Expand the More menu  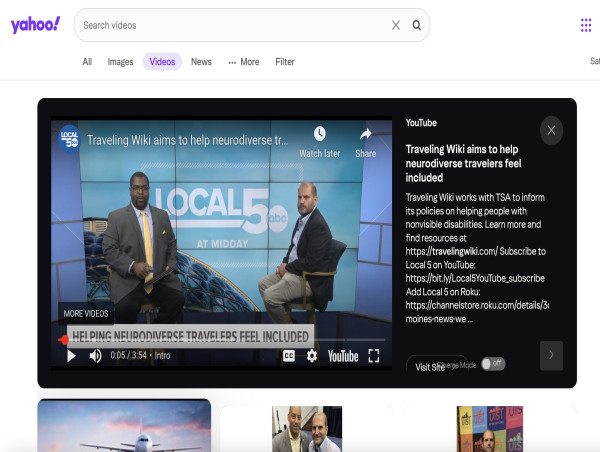coord(244,62)
